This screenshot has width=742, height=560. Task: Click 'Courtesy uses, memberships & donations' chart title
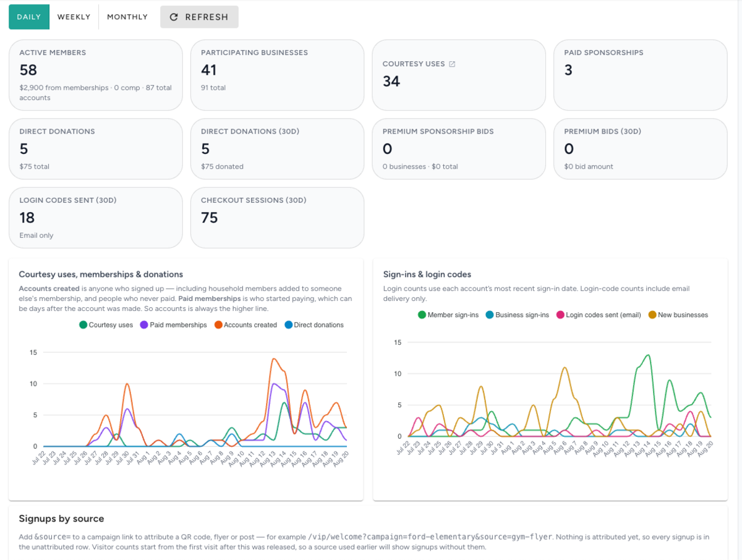click(101, 274)
